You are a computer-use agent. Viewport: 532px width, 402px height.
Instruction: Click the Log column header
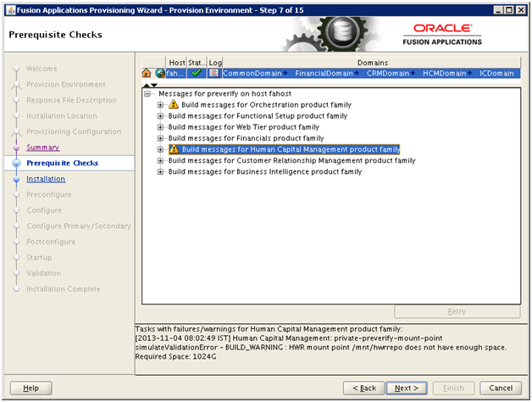tap(215, 63)
